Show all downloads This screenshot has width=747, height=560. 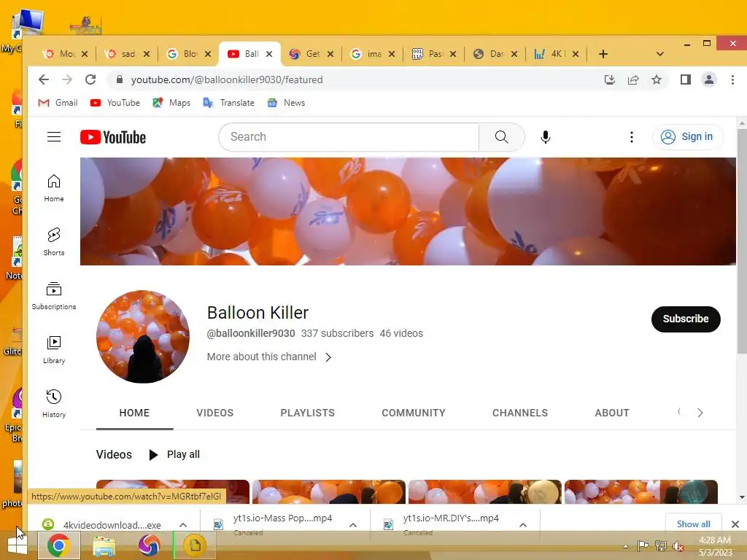point(693,524)
